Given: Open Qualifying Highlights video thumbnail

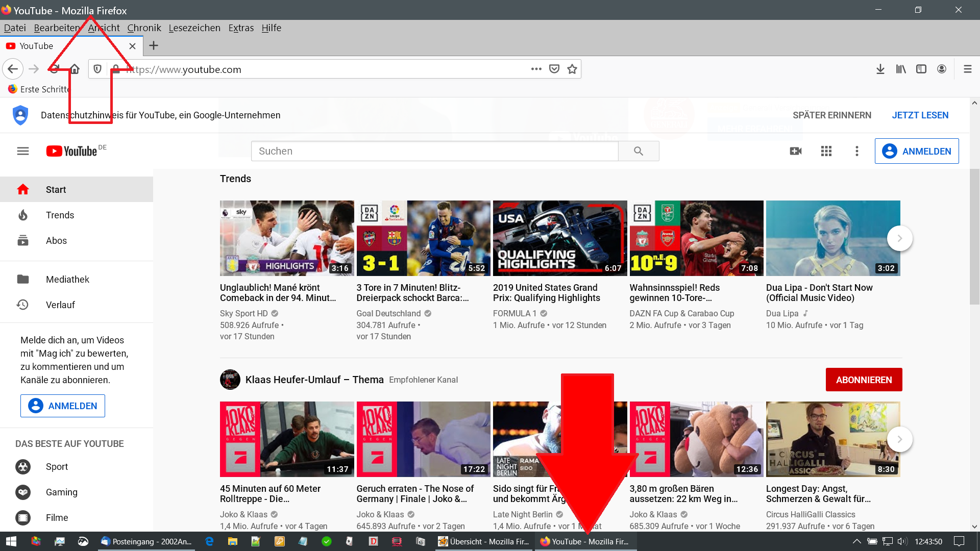Looking at the screenshot, I should pyautogui.click(x=560, y=238).
